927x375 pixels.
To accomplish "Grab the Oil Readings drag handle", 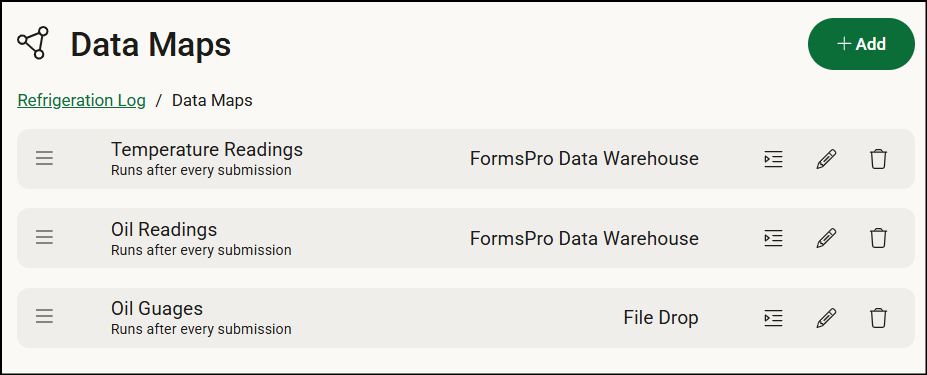I will 44,238.
